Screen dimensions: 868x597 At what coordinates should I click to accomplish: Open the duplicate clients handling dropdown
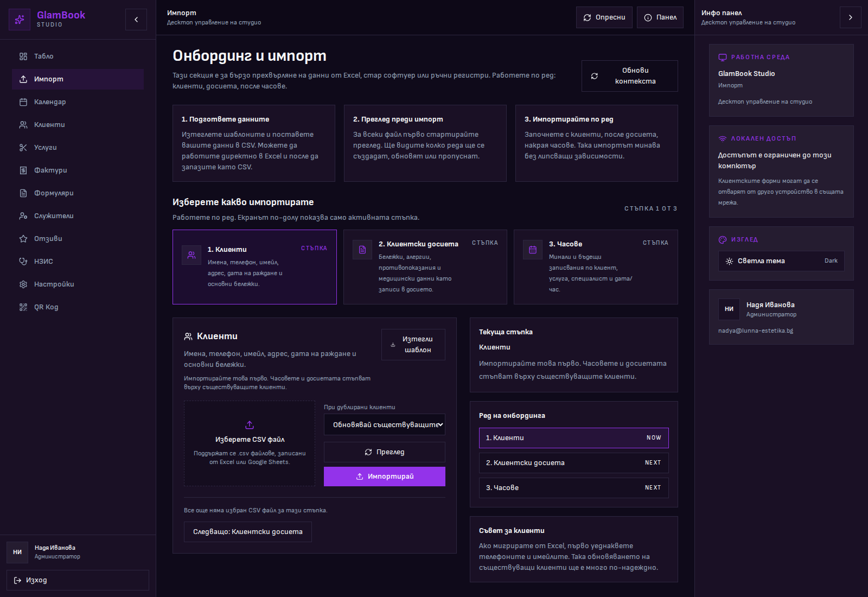tap(384, 425)
